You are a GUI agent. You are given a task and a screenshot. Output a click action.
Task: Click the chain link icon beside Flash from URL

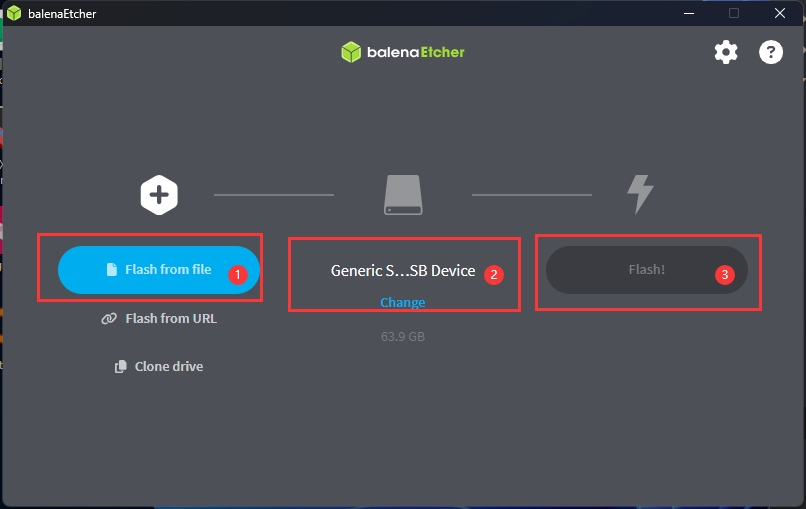tap(109, 319)
